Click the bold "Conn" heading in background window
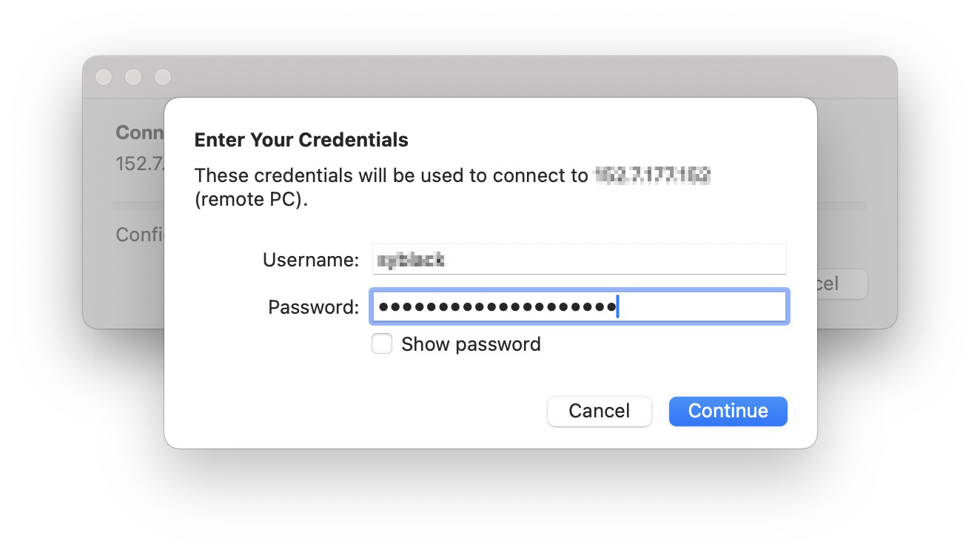Viewport: 980px width, 558px height. 139,133
